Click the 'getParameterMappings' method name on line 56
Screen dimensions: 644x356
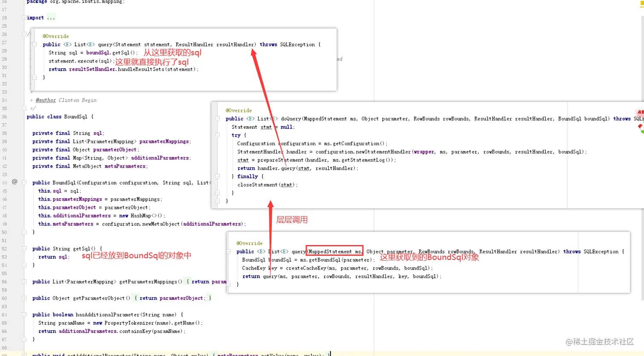click(148, 282)
